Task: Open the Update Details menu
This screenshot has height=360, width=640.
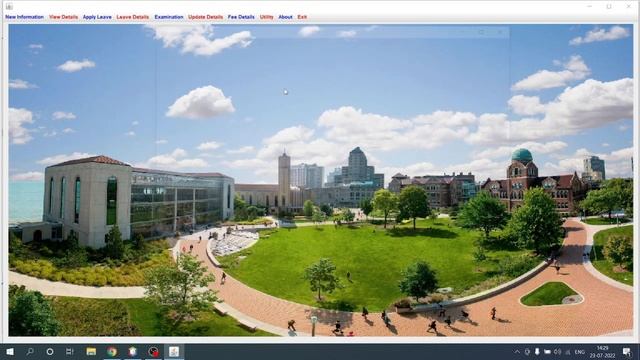Action: pyautogui.click(x=205, y=17)
